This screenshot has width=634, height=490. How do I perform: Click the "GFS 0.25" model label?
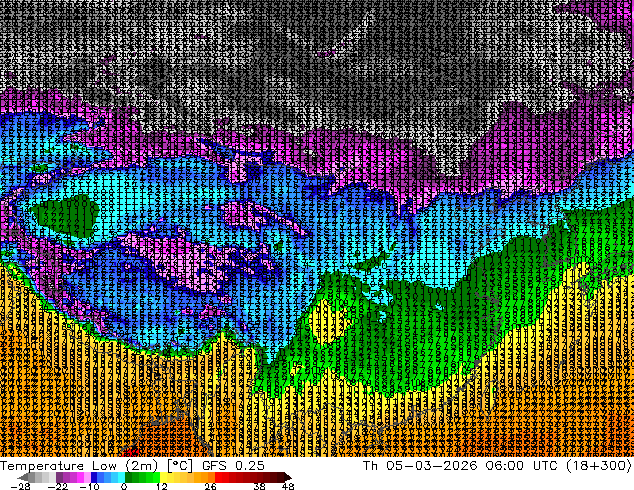[x=233, y=466]
